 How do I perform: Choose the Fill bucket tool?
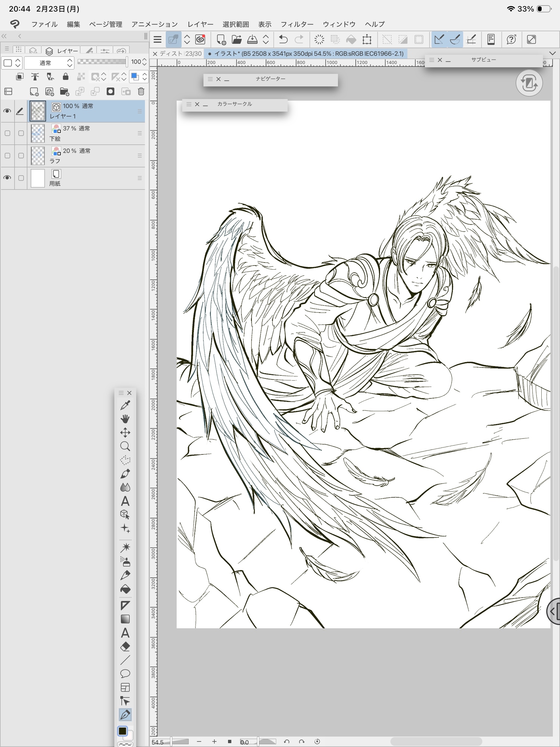[125, 589]
